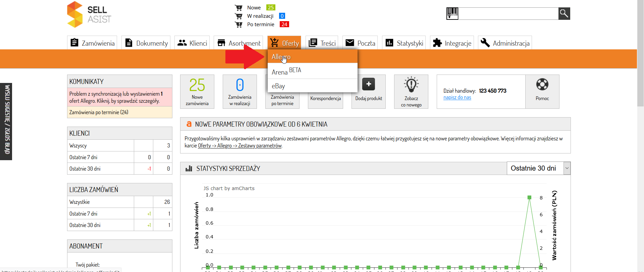
Task: Click the Pomoc lifebuoy icon
Action: pos(542,84)
